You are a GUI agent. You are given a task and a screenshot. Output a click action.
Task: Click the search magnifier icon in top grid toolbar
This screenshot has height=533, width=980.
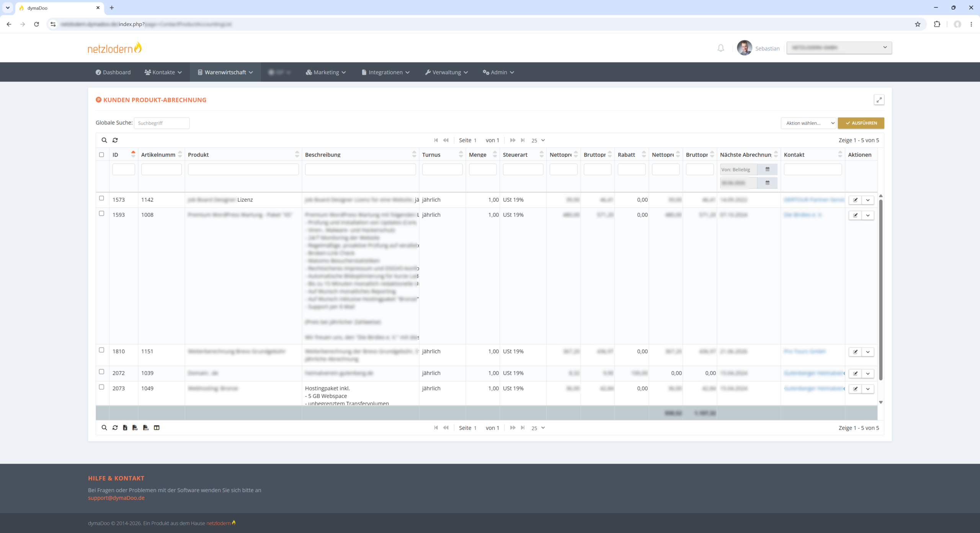[x=104, y=140]
